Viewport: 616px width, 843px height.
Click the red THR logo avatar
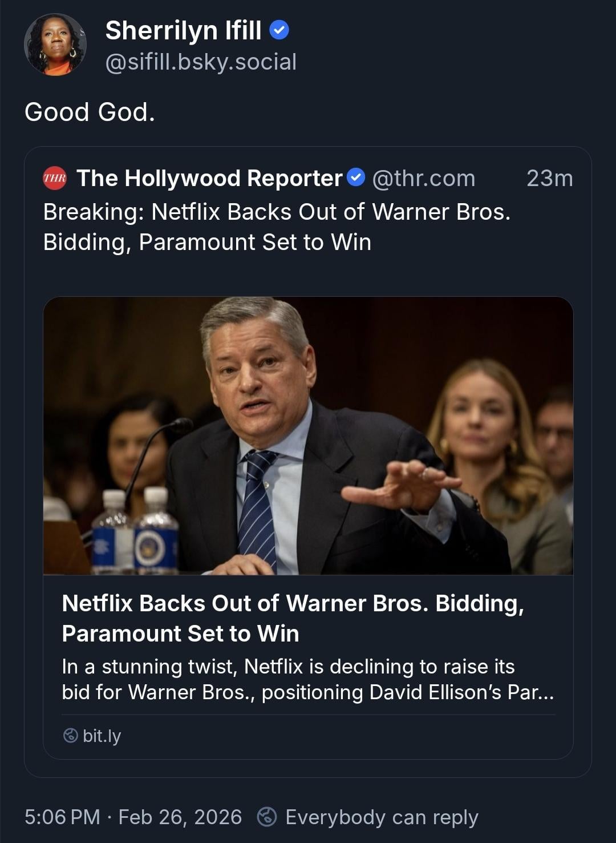[x=55, y=178]
